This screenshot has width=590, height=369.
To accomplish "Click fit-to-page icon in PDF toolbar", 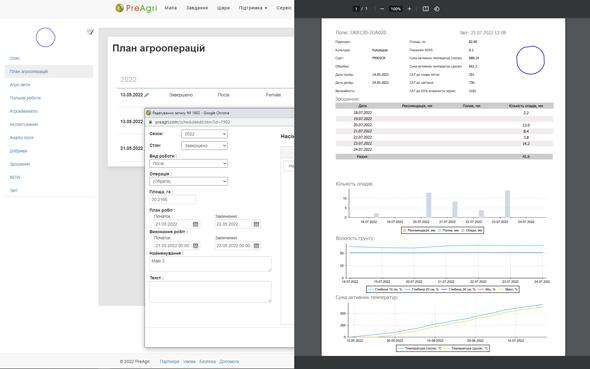I will (x=426, y=9).
